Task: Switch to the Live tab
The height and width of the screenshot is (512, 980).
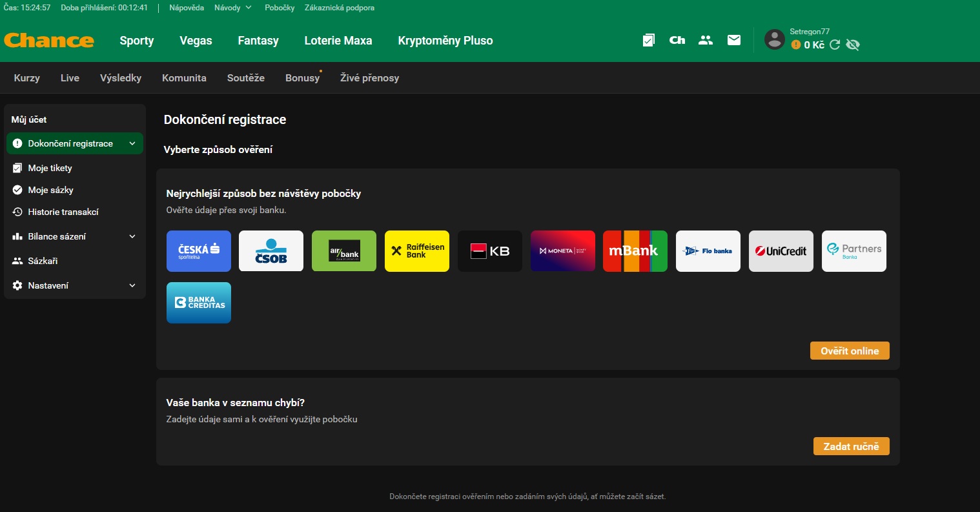Action: pos(70,77)
